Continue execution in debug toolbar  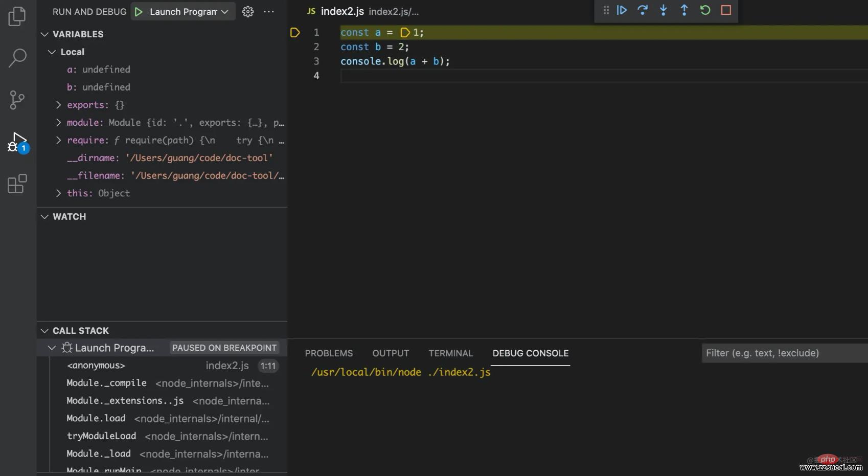pyautogui.click(x=622, y=10)
